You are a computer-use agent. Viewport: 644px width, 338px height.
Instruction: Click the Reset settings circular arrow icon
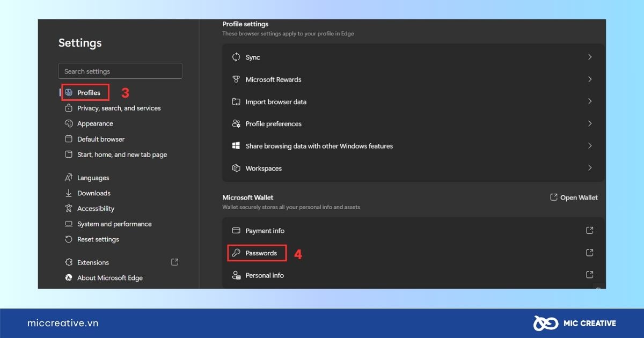(69, 239)
